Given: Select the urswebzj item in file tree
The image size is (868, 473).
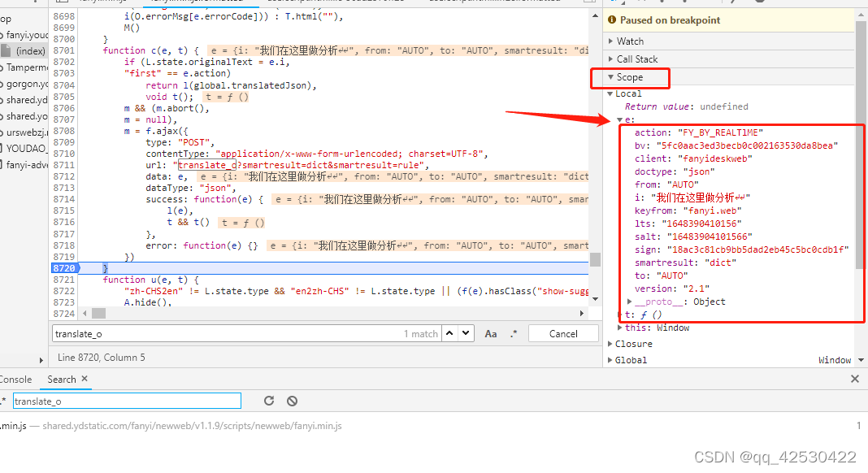Looking at the screenshot, I should 25,132.
